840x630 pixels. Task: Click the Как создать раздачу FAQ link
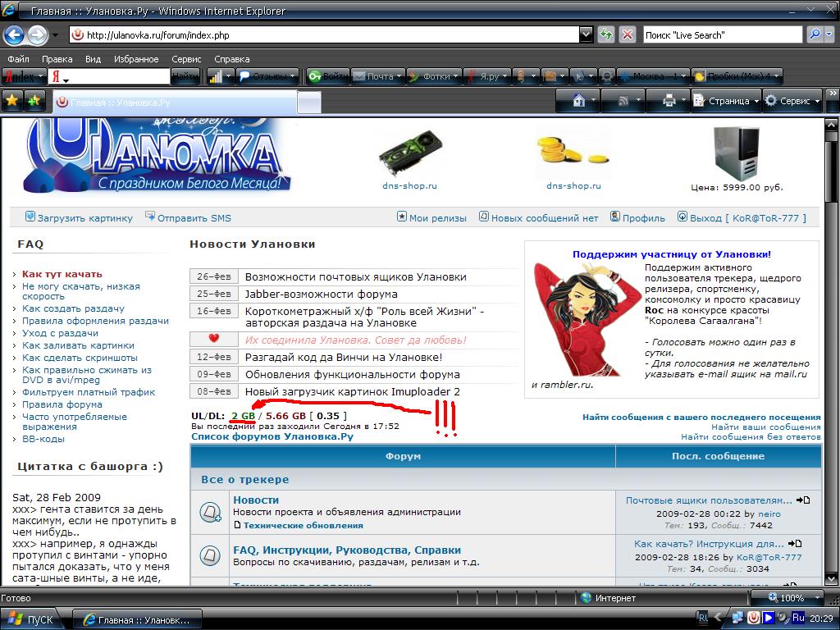click(x=73, y=308)
